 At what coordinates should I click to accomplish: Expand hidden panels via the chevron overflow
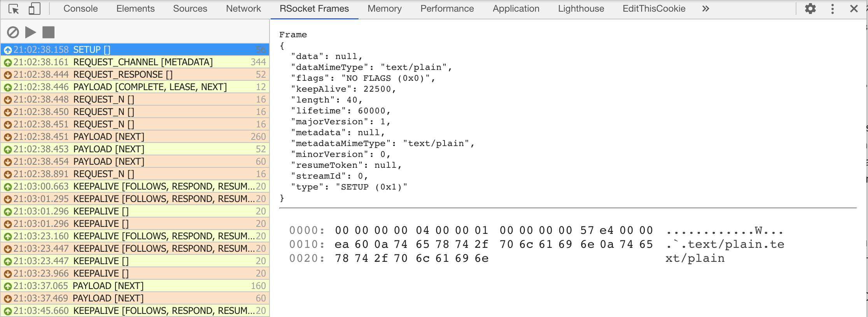click(705, 8)
